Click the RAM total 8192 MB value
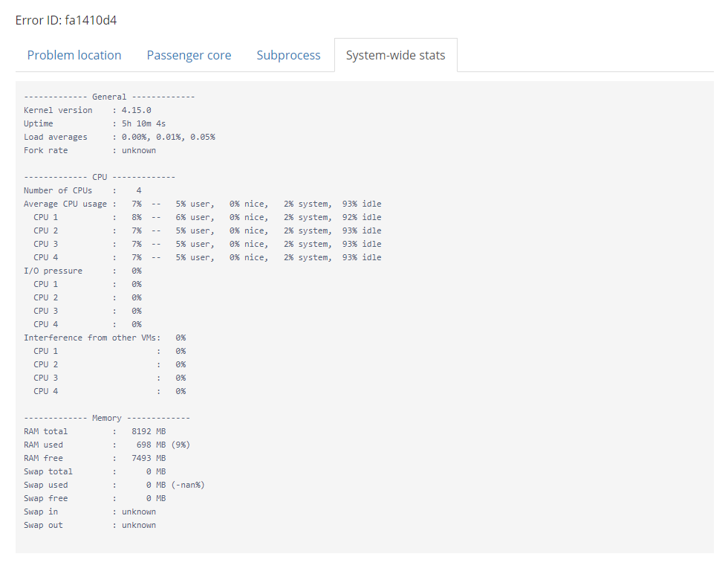The image size is (728, 571). (x=149, y=432)
